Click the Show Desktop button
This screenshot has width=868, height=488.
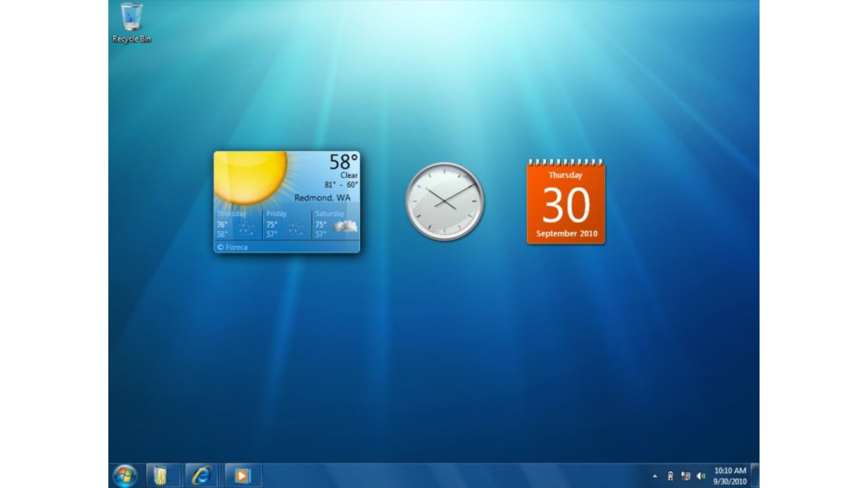coord(755,476)
